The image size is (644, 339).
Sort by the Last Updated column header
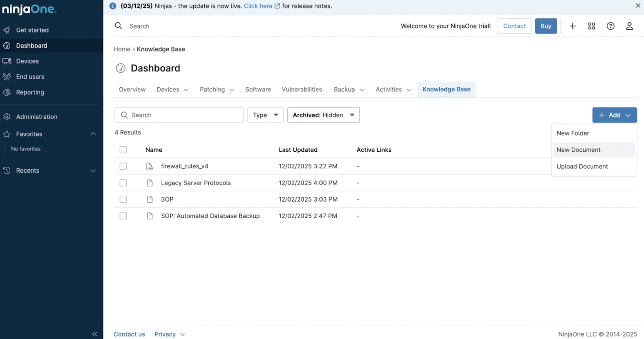point(298,150)
